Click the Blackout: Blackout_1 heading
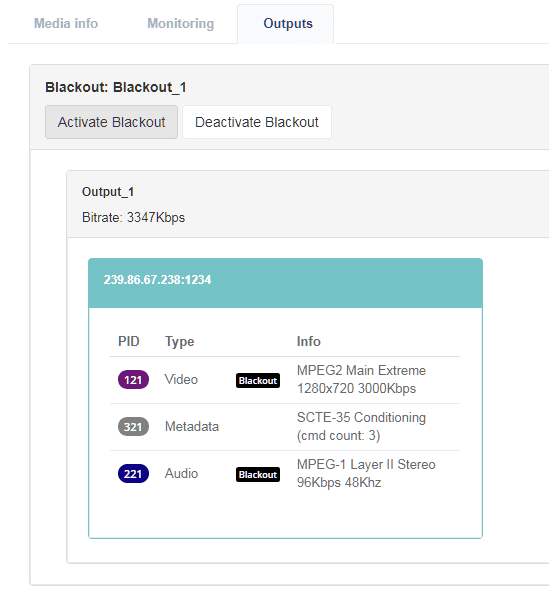 point(116,88)
